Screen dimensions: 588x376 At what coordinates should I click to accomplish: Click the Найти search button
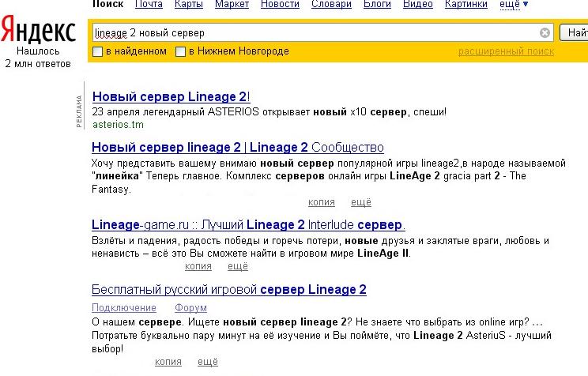574,32
